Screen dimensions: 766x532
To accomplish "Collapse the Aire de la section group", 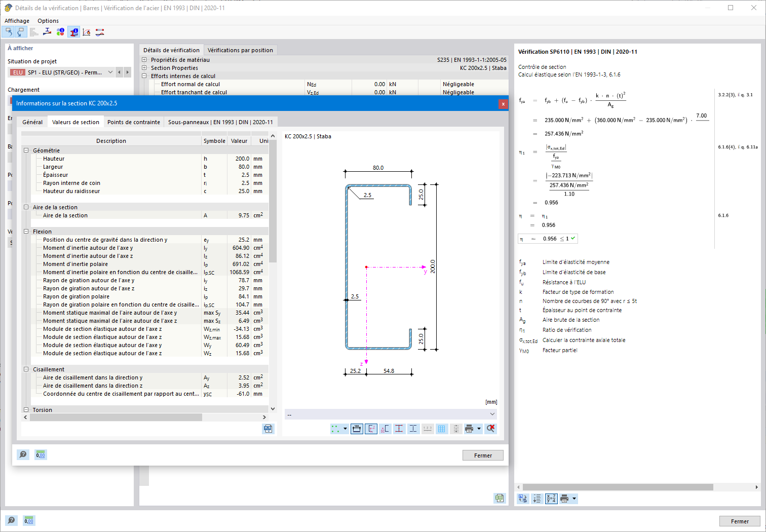I will (26, 207).
